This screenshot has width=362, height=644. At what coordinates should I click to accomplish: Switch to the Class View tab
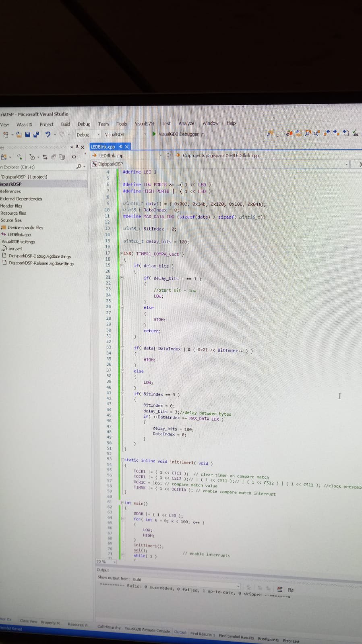point(29,621)
